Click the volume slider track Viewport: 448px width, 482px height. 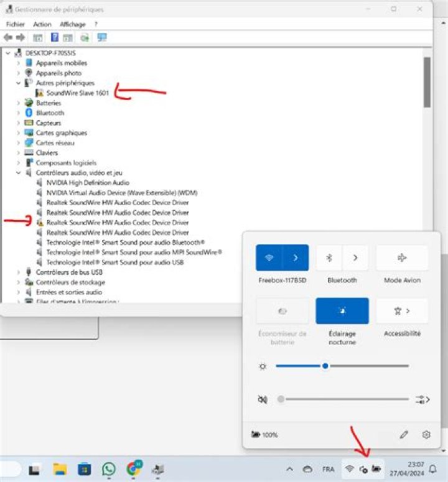(x=344, y=399)
